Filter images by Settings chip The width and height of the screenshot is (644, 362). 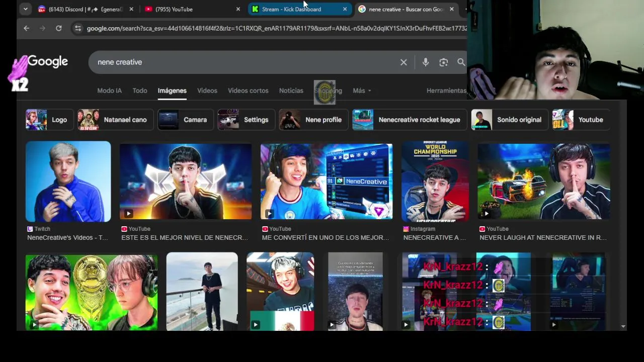point(247,120)
